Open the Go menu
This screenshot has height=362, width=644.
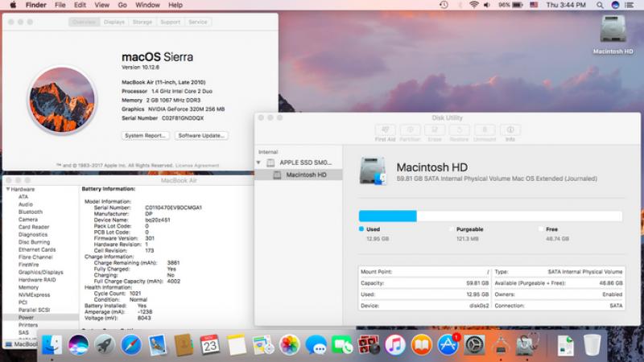point(122,5)
